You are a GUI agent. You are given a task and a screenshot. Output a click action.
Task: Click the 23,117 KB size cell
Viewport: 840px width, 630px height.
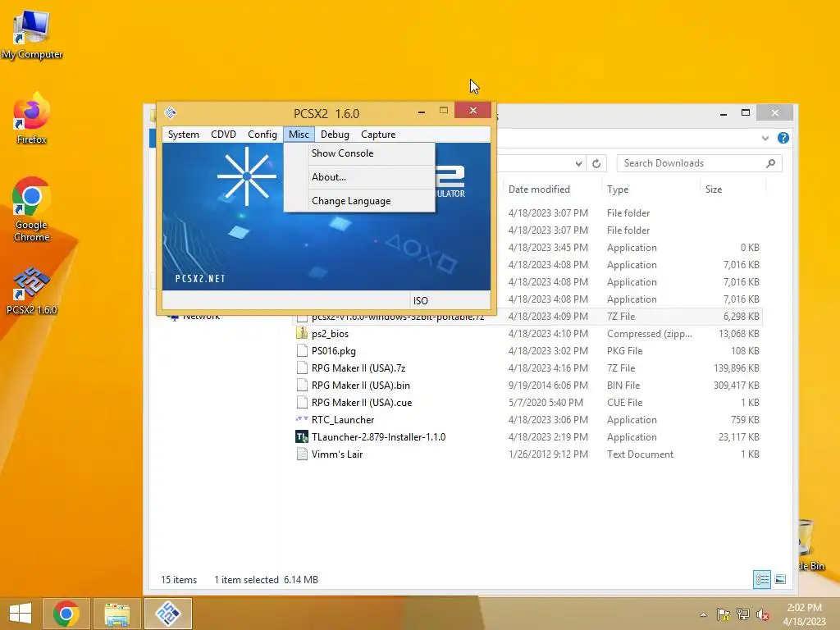coord(739,437)
